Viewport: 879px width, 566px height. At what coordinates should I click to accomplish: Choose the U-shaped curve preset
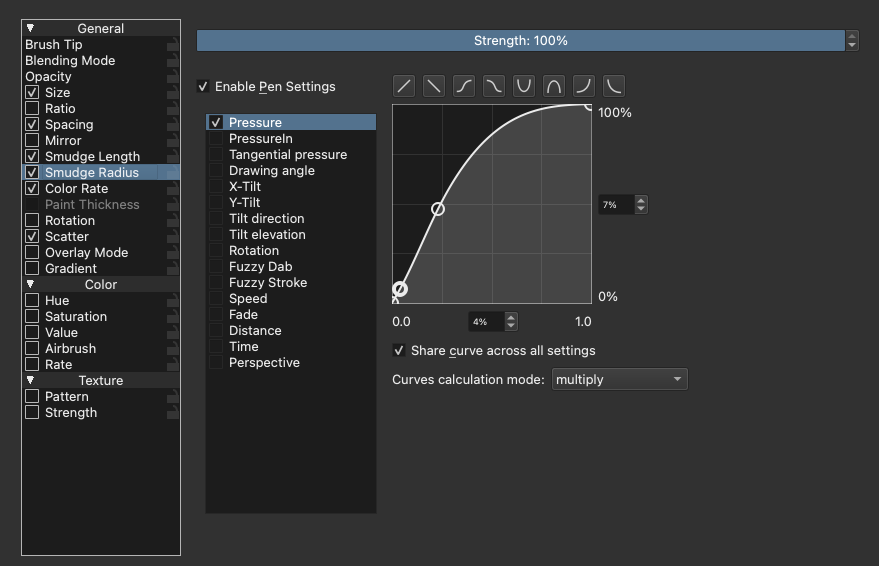click(524, 86)
